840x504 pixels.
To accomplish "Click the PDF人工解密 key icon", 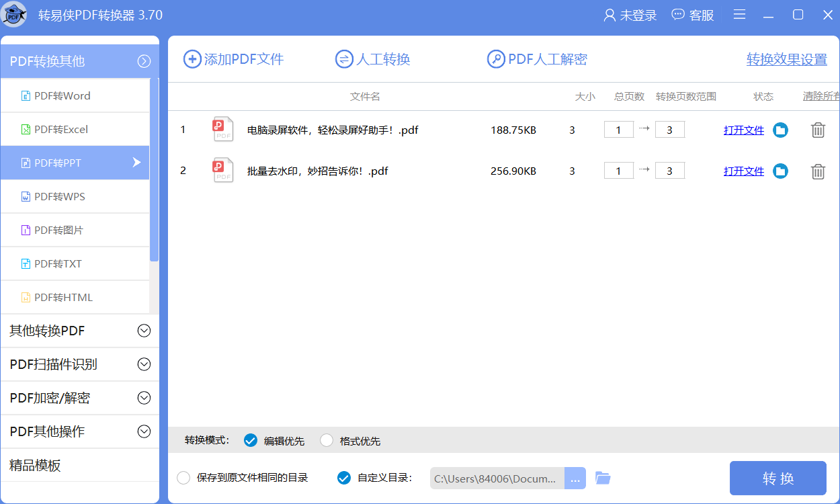I will click(496, 59).
